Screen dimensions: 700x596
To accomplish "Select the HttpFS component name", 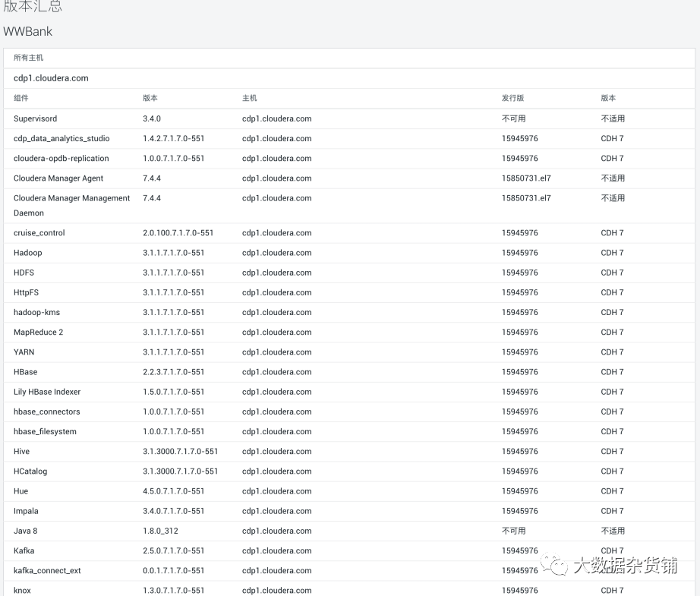I will point(27,292).
